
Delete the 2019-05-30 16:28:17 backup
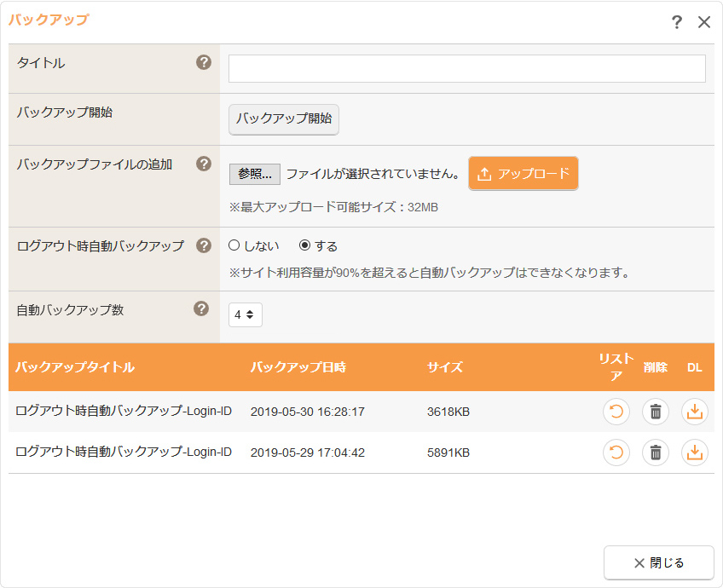[655, 412]
